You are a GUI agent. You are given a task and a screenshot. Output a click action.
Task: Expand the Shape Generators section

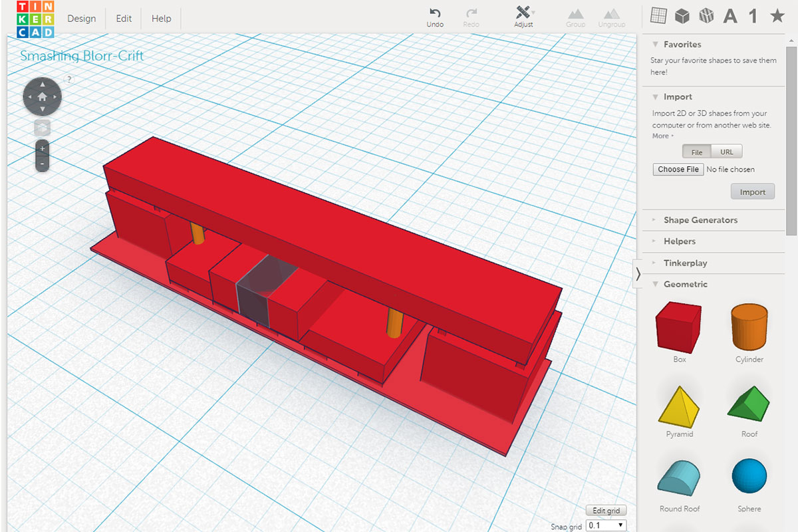coord(700,220)
